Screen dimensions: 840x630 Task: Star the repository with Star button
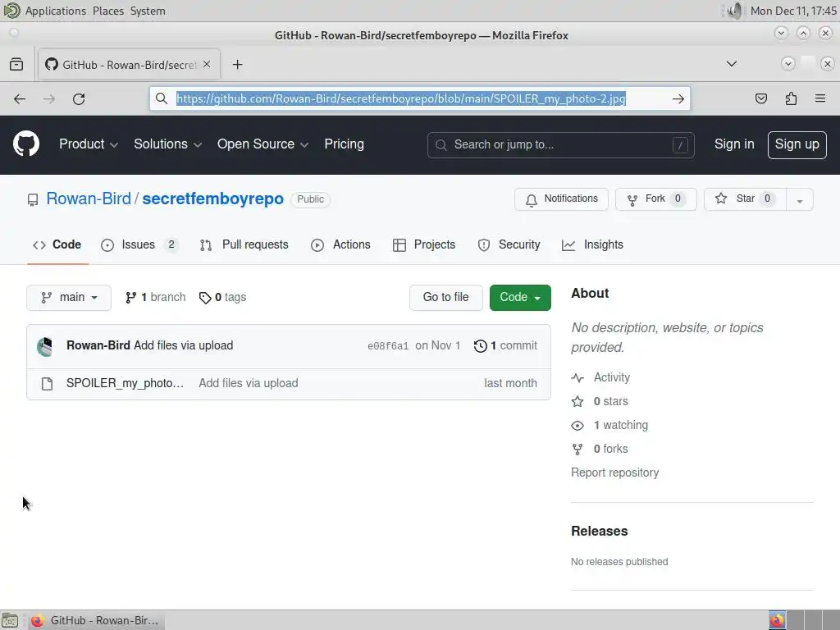(x=745, y=199)
